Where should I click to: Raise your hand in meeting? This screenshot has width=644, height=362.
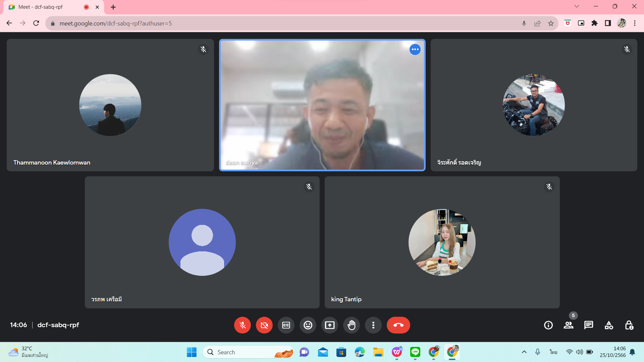click(352, 325)
